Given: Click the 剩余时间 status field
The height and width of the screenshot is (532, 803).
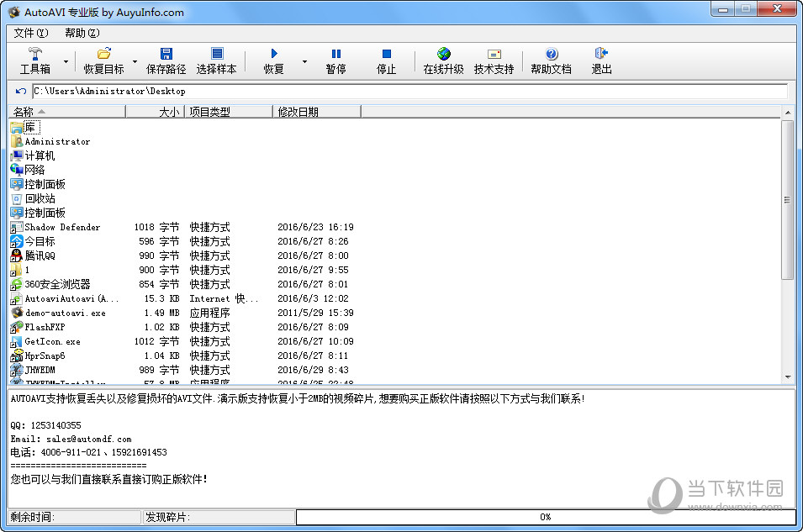Looking at the screenshot, I should [x=75, y=517].
